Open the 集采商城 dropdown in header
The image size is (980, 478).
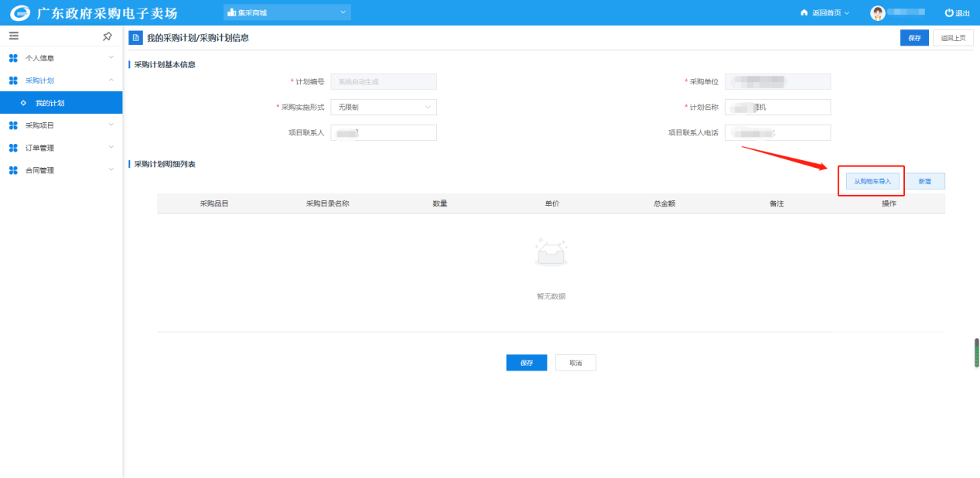[287, 12]
